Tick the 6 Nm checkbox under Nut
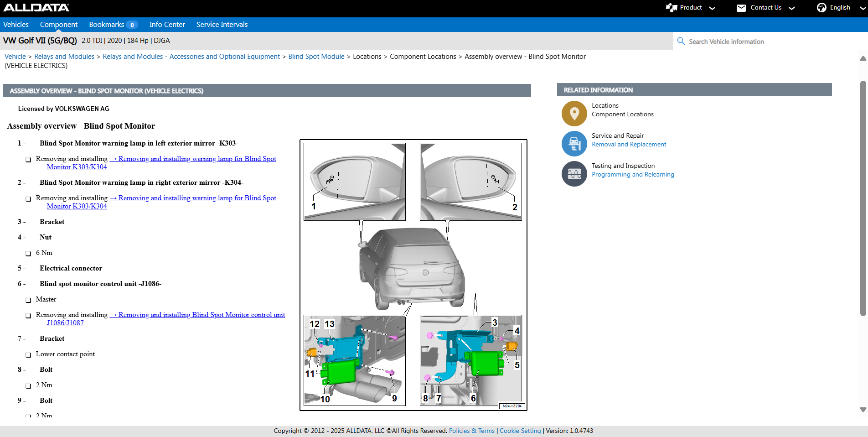 28,254
